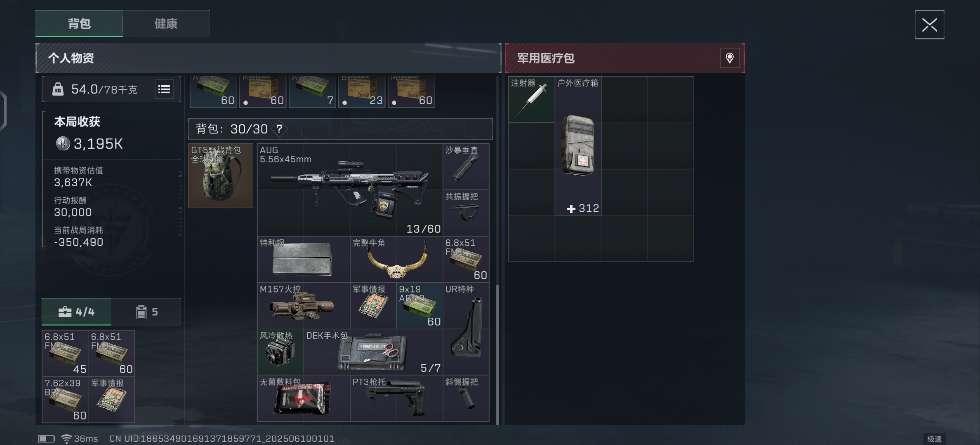The image size is (980, 445).
Task: Select the 7.62x39 ammo in safe box
Action: click(x=65, y=399)
